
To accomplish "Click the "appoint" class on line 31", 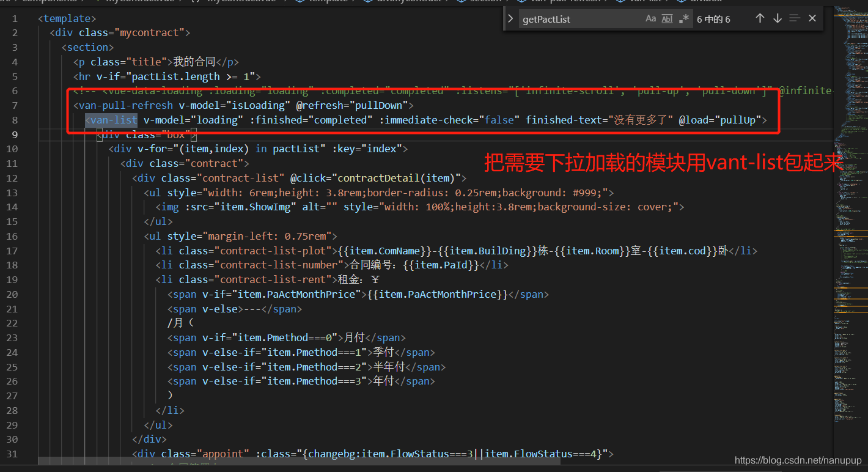I will (x=223, y=454).
